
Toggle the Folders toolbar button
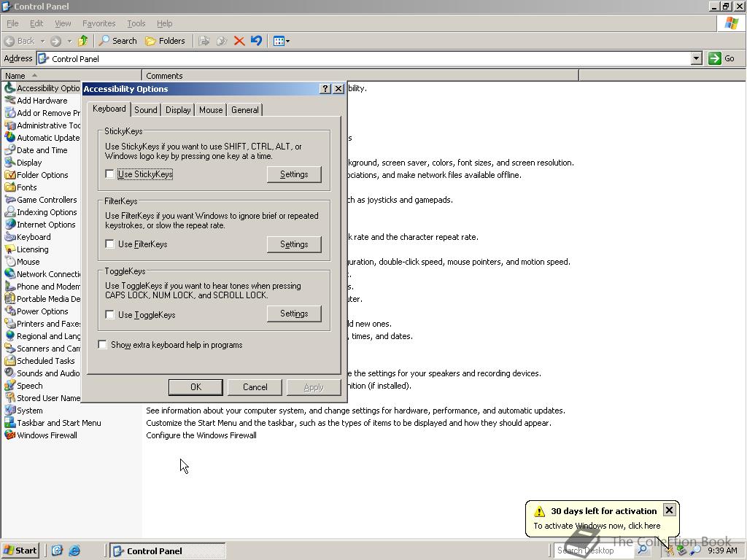[165, 41]
